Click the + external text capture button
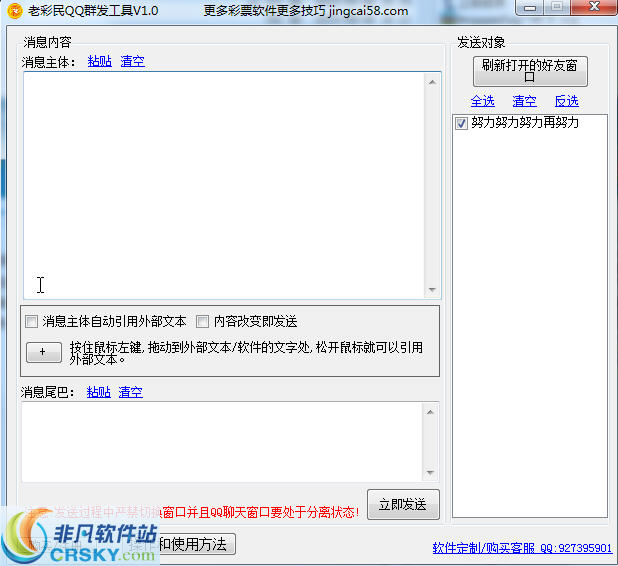Viewport: 618px width, 566px height. click(44, 352)
